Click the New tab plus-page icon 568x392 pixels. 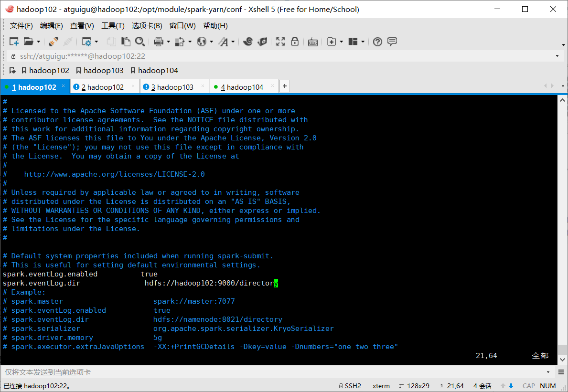[x=332, y=42]
